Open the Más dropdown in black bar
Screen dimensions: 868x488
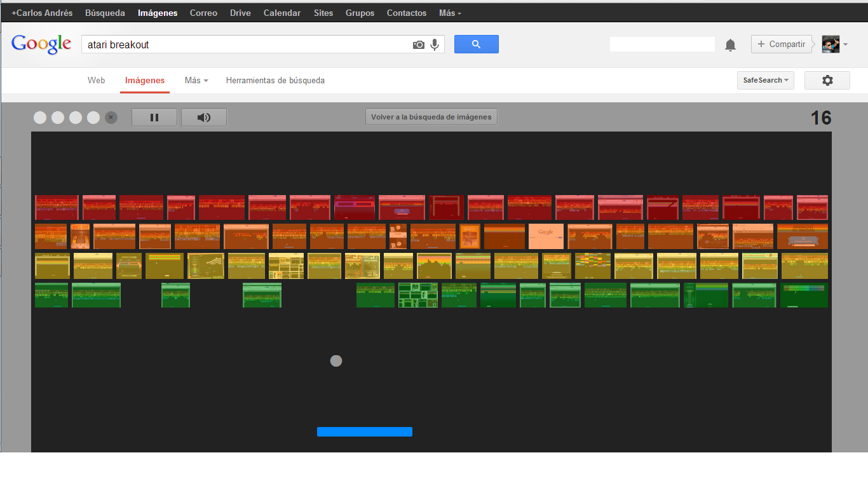[450, 13]
